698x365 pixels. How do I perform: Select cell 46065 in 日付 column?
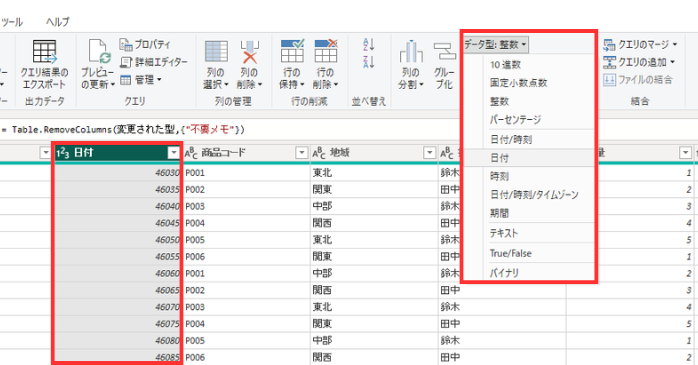coord(117,290)
